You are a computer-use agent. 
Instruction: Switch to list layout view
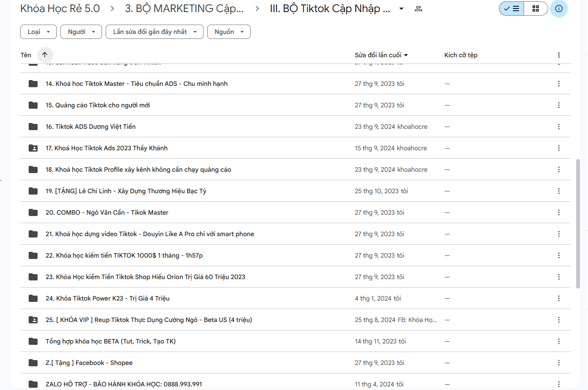point(511,8)
